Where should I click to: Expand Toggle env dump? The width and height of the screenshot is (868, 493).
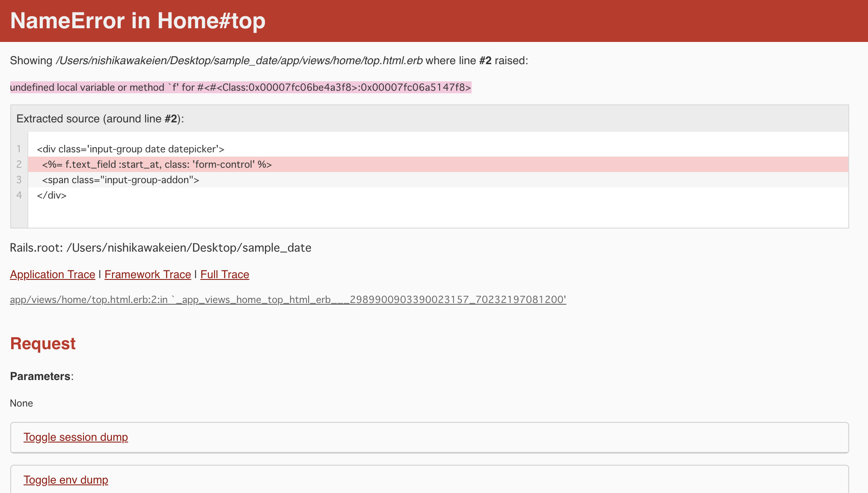(66, 480)
